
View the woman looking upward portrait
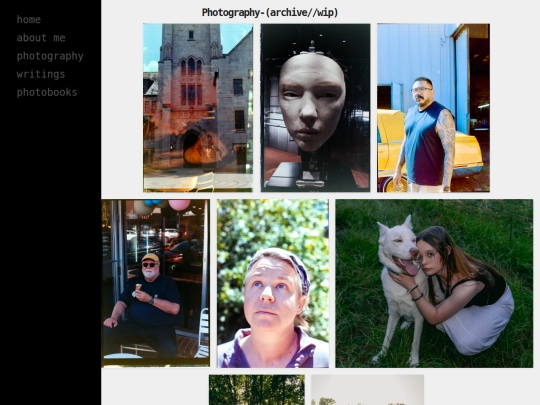pyautogui.click(x=273, y=283)
